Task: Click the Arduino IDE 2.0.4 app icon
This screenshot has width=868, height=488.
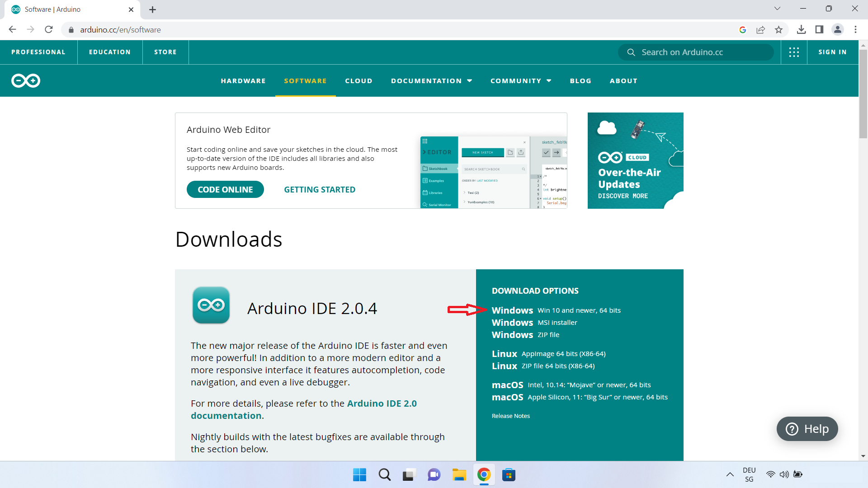Action: coord(211,305)
